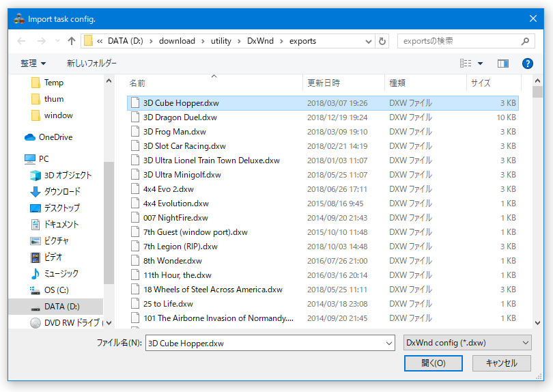
Task: Select 18 Wheels of Steel Across America.dxw
Action: pos(323,290)
